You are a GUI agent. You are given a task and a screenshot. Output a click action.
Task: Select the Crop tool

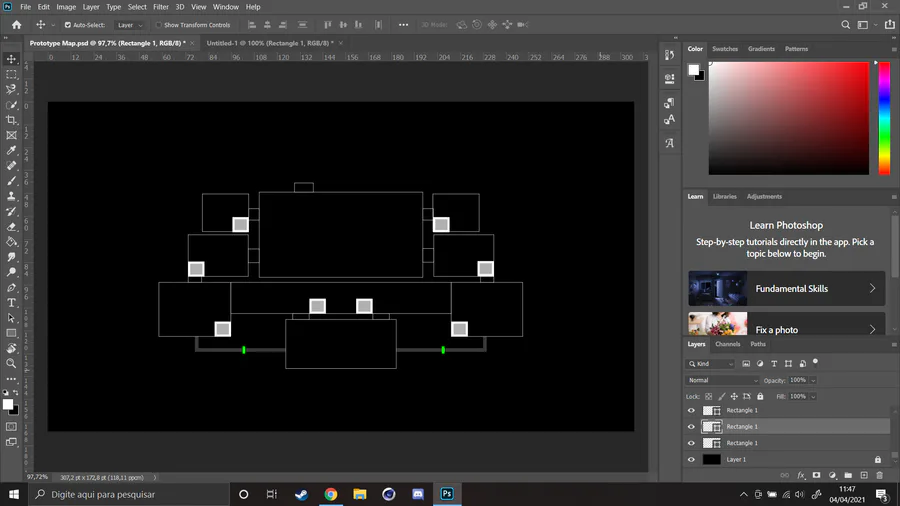[x=11, y=120]
